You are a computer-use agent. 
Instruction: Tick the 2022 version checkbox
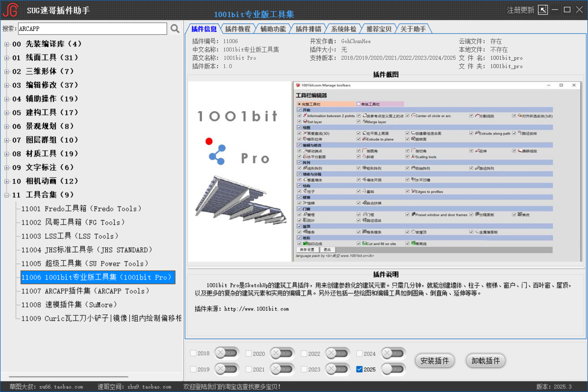click(304, 353)
